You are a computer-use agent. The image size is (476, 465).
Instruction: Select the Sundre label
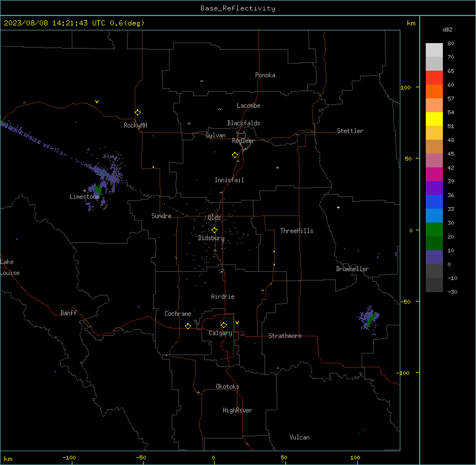pos(161,216)
